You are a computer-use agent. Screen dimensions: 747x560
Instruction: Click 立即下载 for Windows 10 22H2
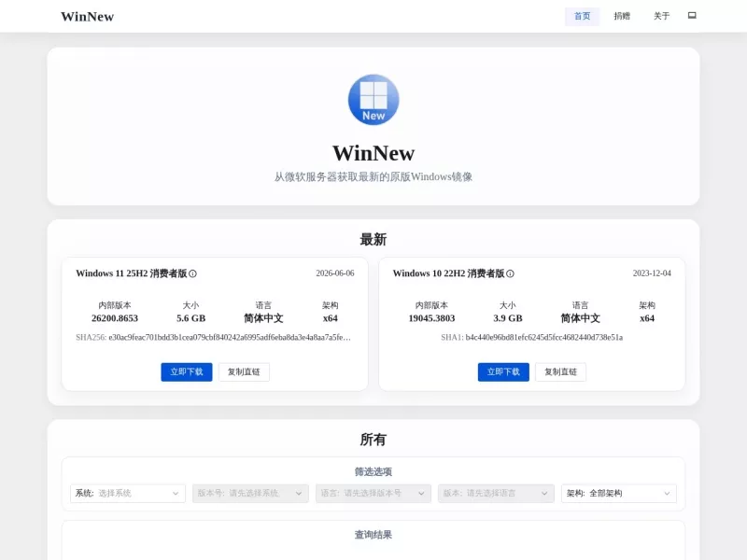click(x=503, y=371)
